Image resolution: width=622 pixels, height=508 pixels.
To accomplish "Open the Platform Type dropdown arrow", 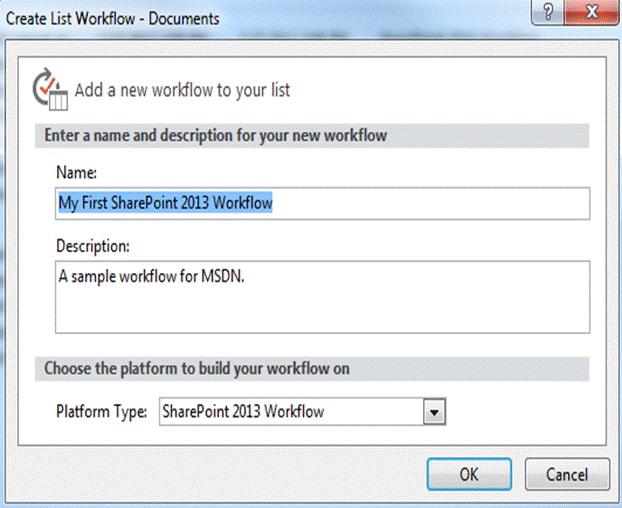I will 434,412.
